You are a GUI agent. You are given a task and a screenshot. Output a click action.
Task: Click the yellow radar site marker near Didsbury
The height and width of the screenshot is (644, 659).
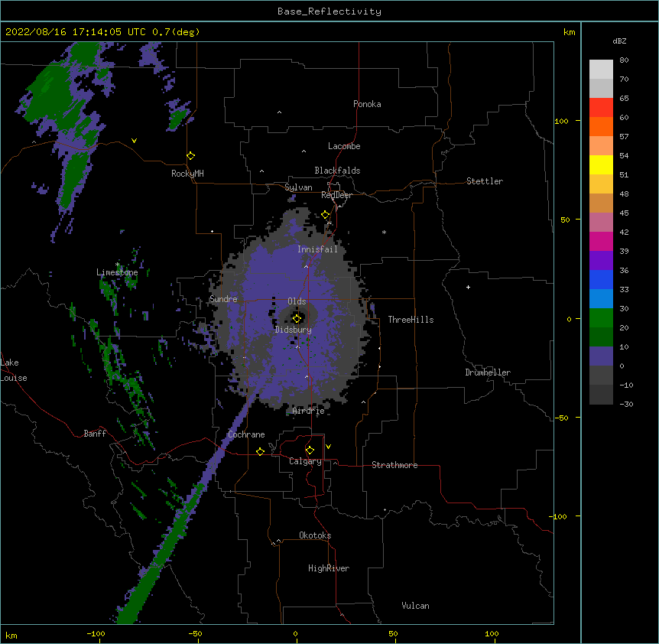point(297,318)
